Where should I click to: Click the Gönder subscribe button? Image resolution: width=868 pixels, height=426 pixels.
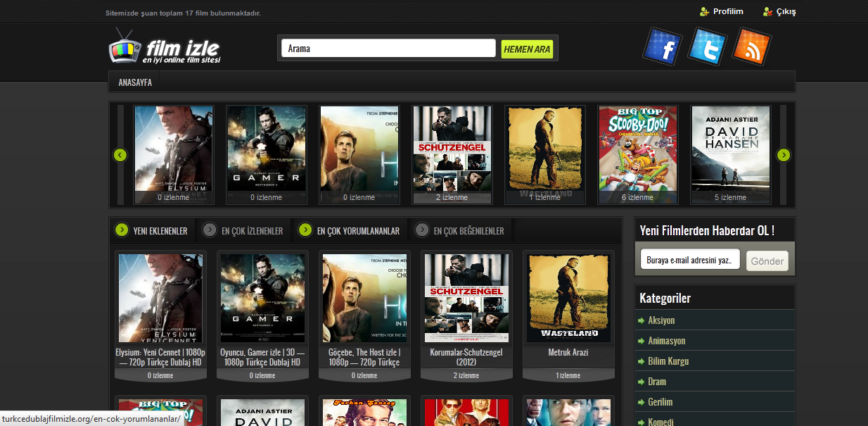point(767,261)
